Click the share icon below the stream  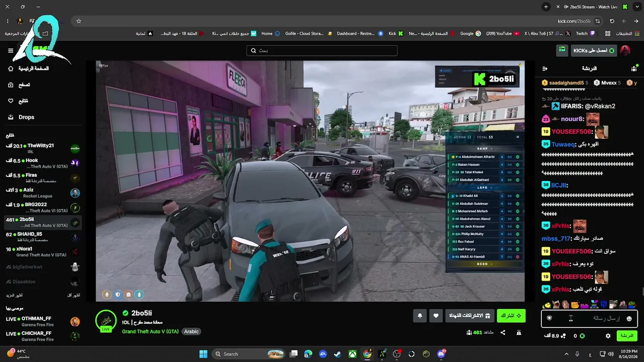(503, 332)
